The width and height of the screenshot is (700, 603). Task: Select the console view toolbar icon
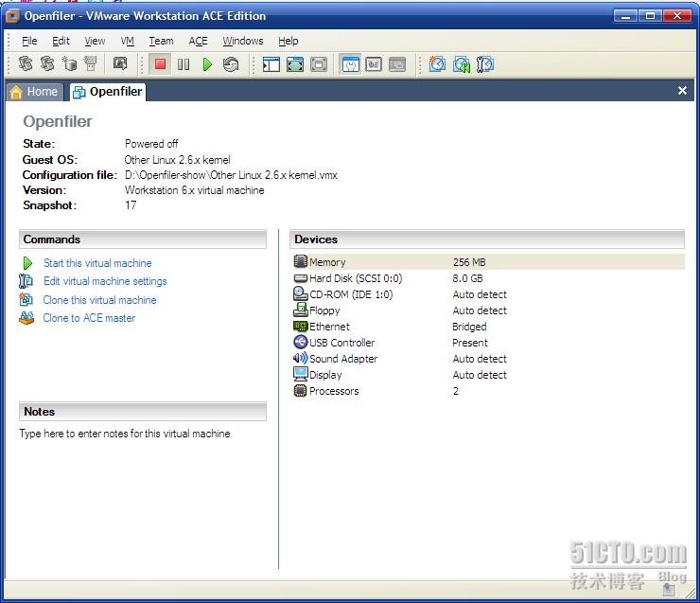397,64
